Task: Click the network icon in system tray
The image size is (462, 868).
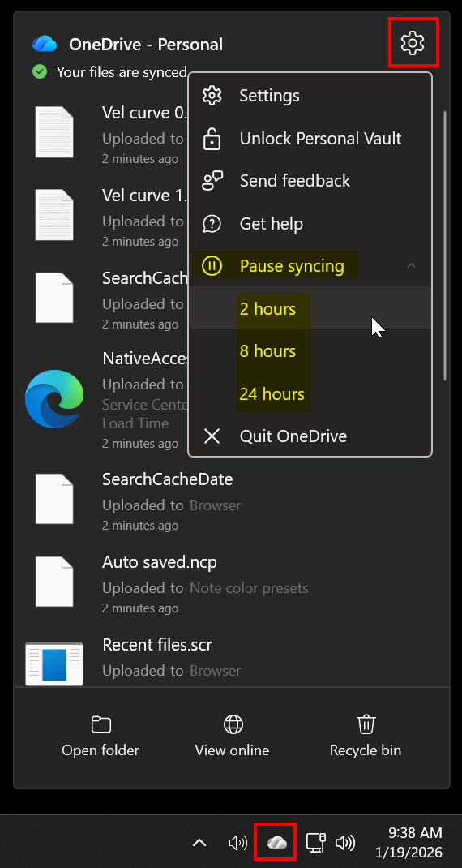Action: (x=316, y=843)
